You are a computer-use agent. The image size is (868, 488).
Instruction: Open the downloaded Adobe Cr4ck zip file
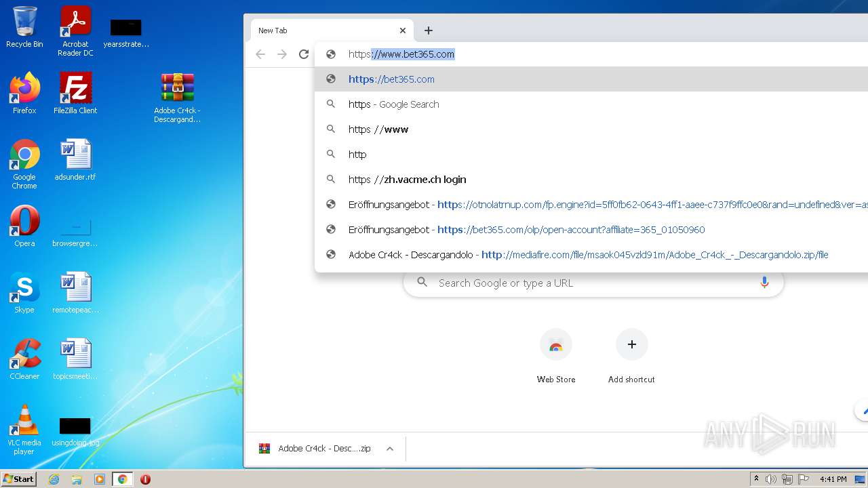pos(315,449)
